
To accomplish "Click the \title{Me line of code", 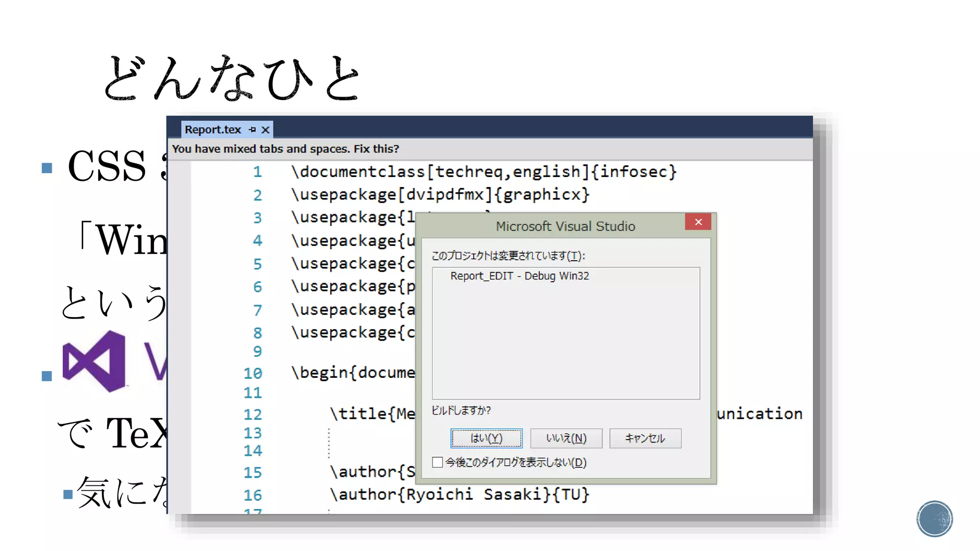I will 372,414.
